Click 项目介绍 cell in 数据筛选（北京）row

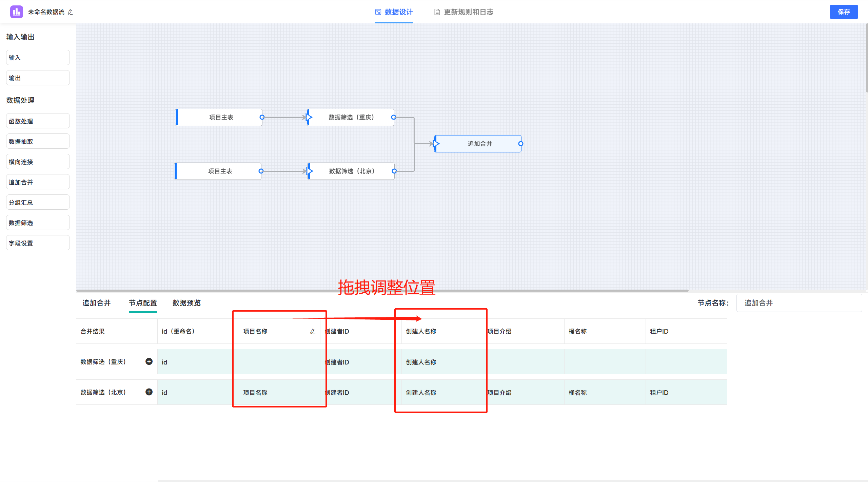[x=524, y=392]
